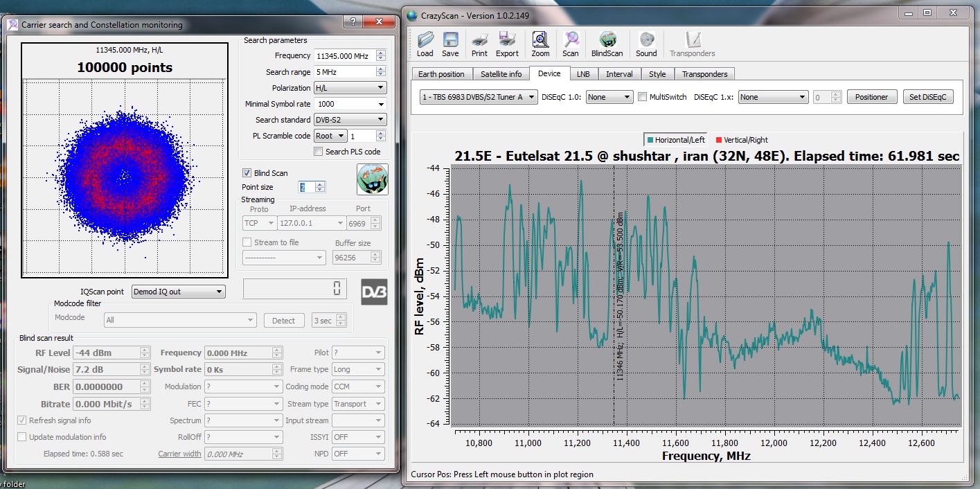Screen dimensions: 980x489
Task: Enable Update modulation info checkbox
Action: [x=22, y=437]
